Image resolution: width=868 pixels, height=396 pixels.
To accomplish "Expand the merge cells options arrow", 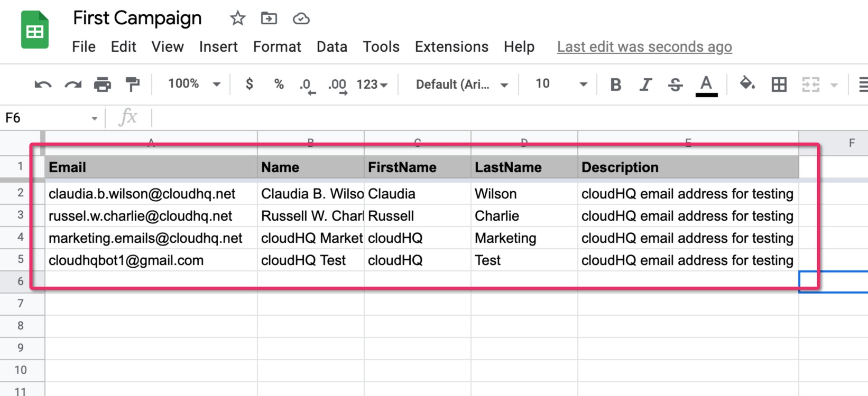I will coord(834,85).
